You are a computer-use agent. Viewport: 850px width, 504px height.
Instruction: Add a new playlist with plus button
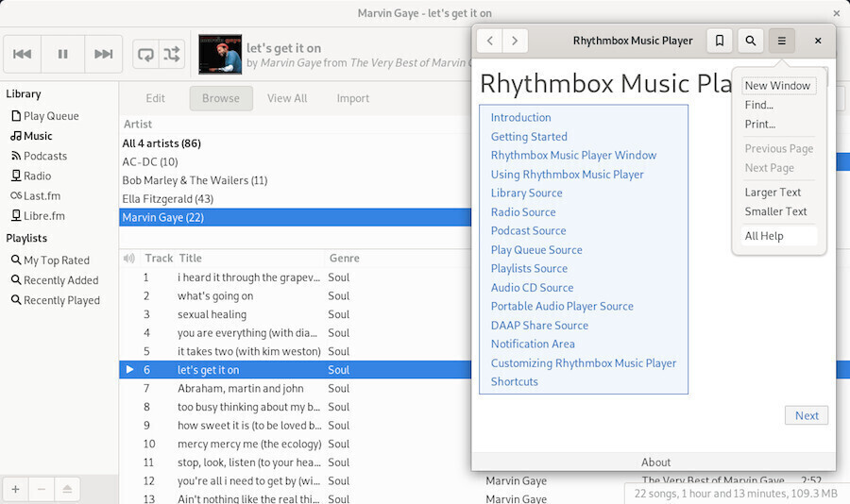[16, 489]
